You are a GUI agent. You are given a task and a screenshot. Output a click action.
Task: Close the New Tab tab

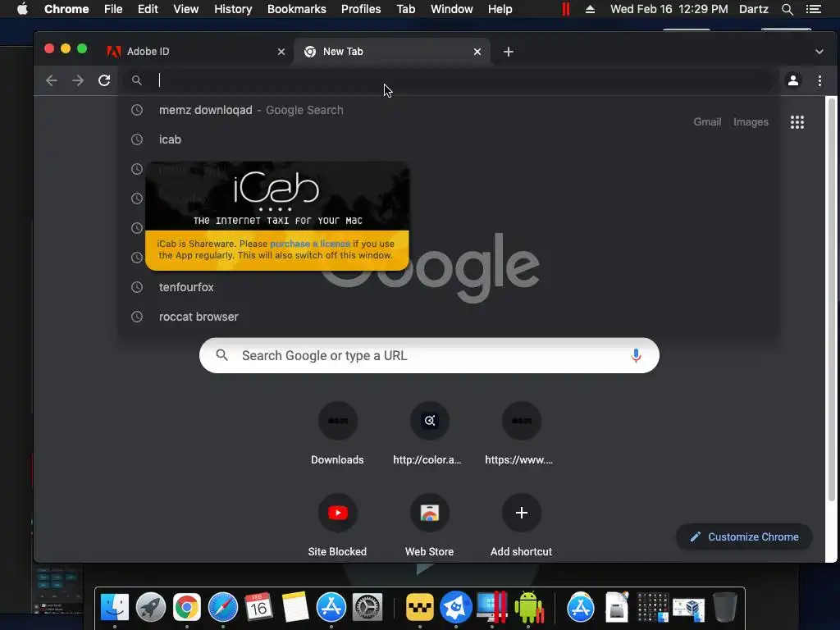pos(477,52)
